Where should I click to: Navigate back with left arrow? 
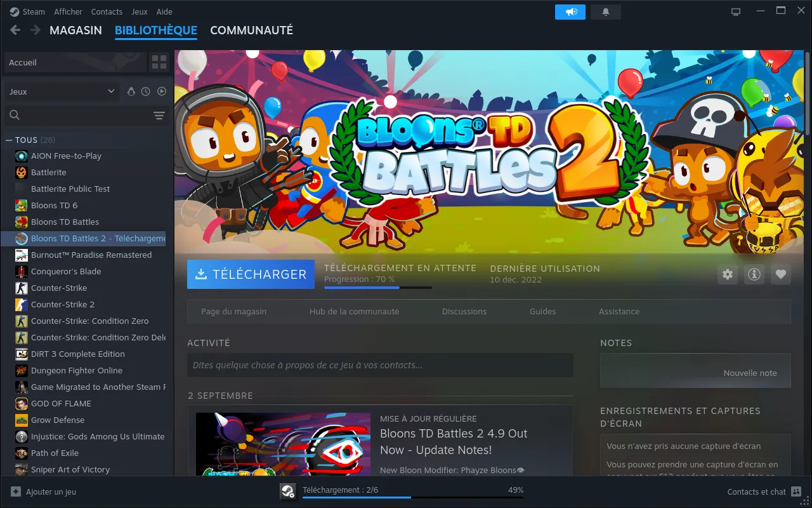[15, 30]
